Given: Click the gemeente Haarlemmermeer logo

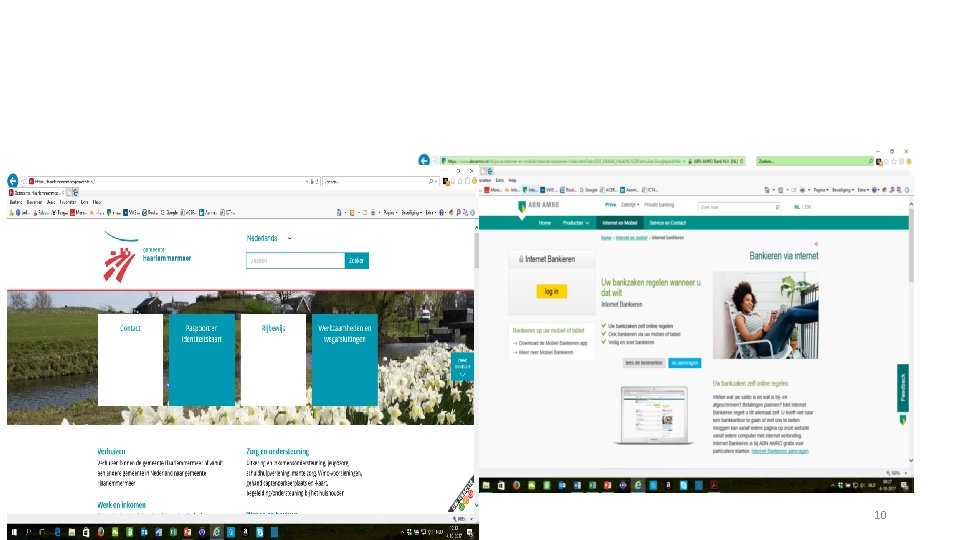Looking at the screenshot, I should 147,257.
